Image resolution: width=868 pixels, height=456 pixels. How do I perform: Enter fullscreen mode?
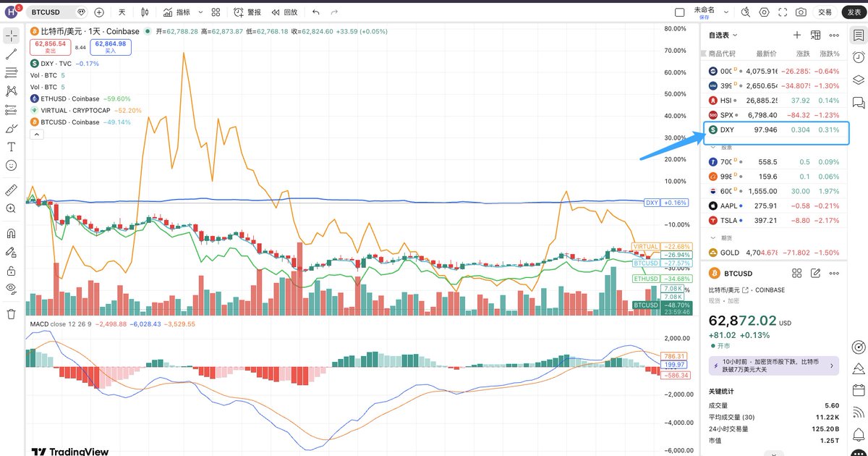coord(783,12)
